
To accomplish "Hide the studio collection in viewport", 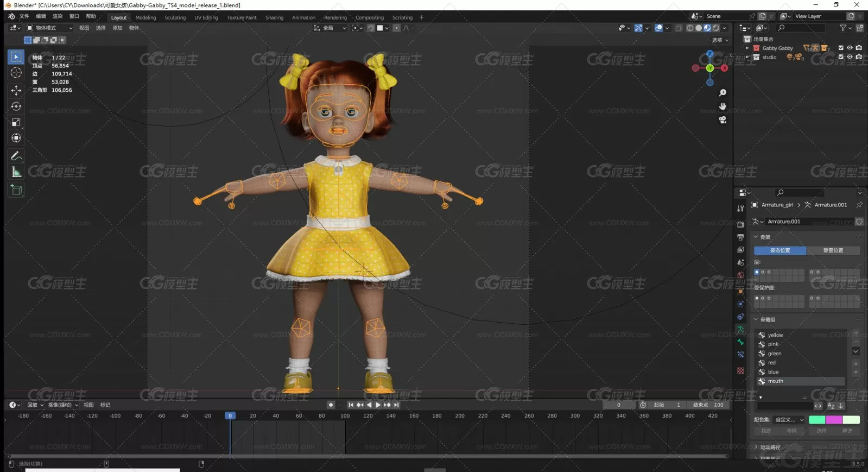I will click(x=850, y=56).
